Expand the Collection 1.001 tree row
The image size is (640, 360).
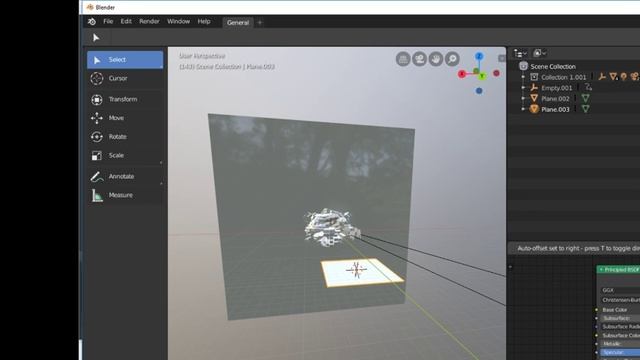click(524, 77)
